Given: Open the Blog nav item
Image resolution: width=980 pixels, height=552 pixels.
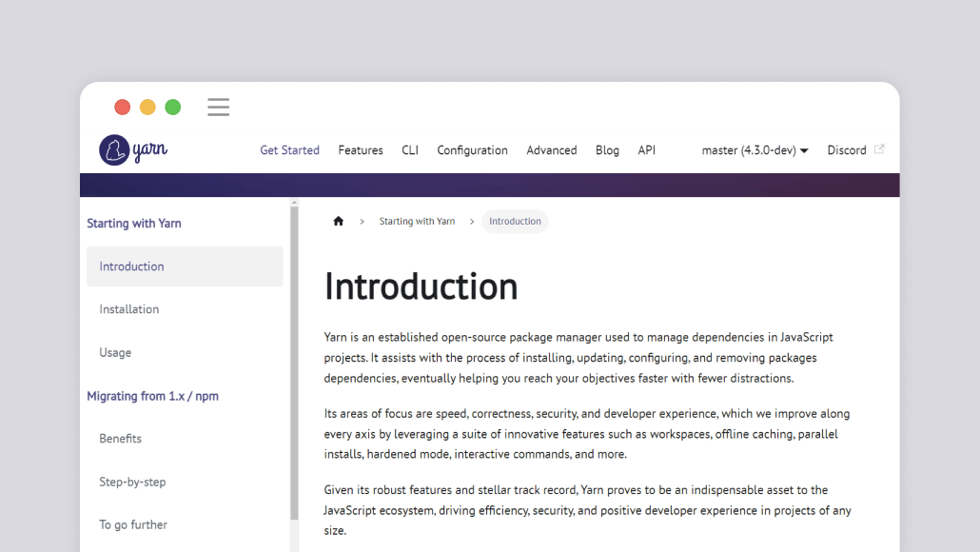Looking at the screenshot, I should [607, 150].
